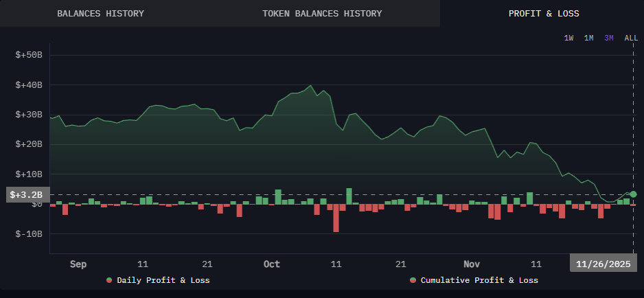Show ALL time range data

630,38
